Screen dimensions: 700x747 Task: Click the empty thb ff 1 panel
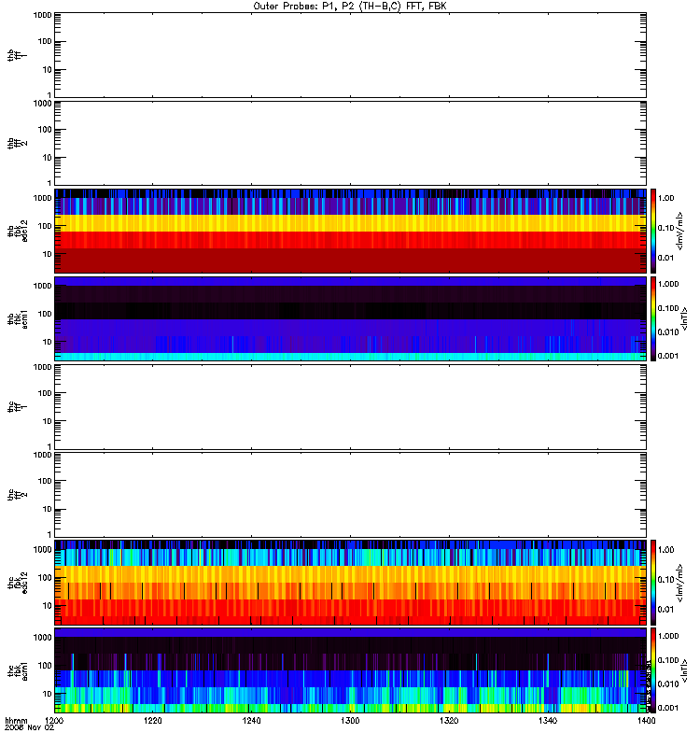[350, 55]
